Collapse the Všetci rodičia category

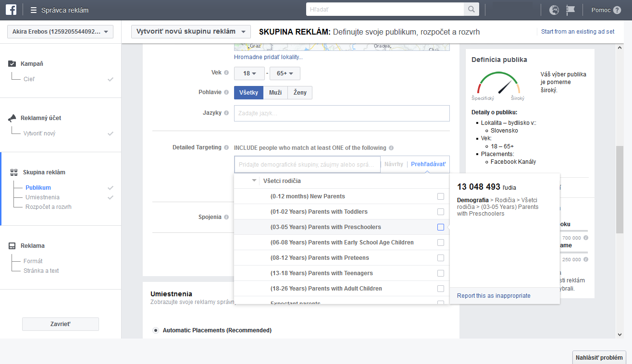(254, 181)
